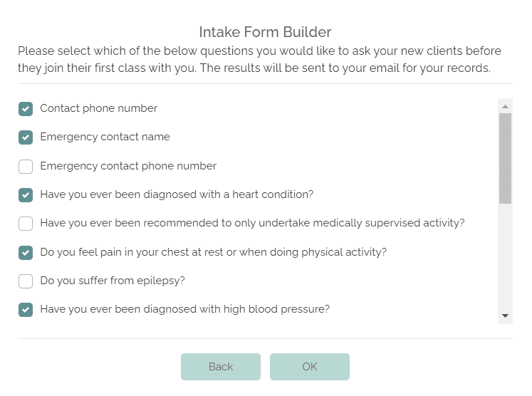The image size is (532, 396).
Task: Disable the high blood pressure checkbox
Action: pos(26,310)
